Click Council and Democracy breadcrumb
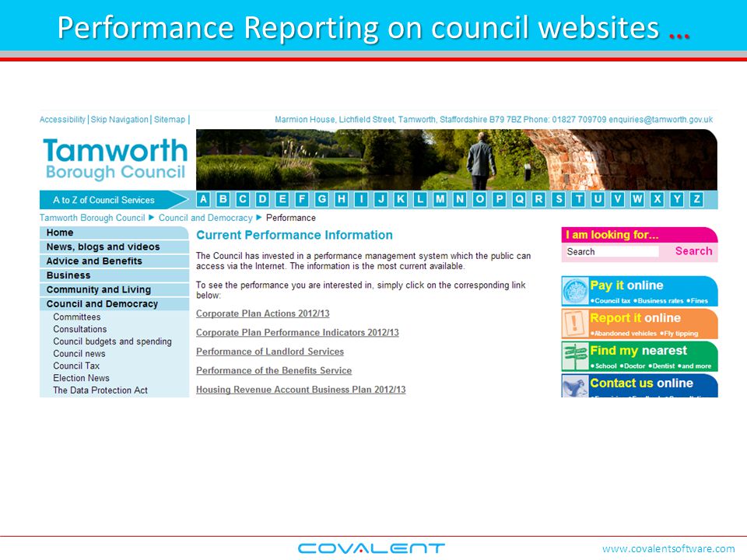Image resolution: width=747 pixels, height=560 pixels. (205, 218)
